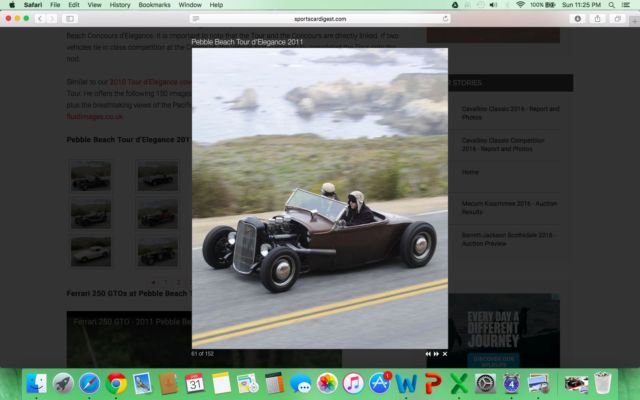This screenshot has height=400, width=640.
Task: Open Calendar icon showing 31
Action: [195, 384]
